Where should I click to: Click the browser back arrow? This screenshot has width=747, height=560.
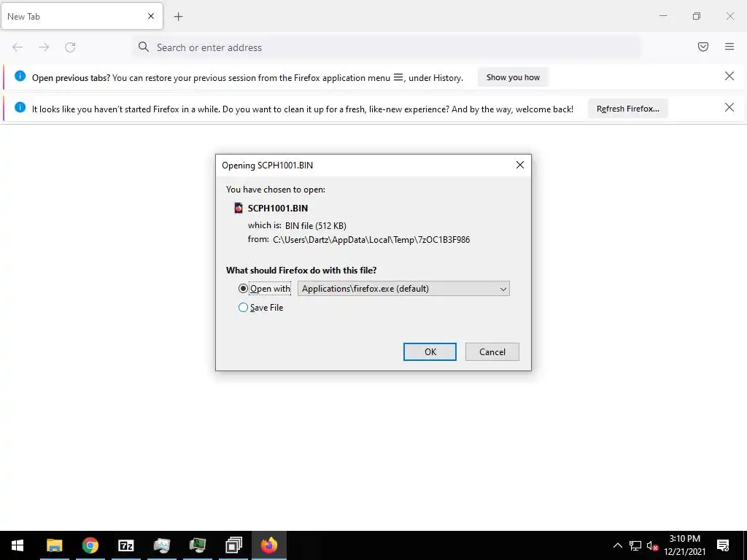(x=18, y=47)
